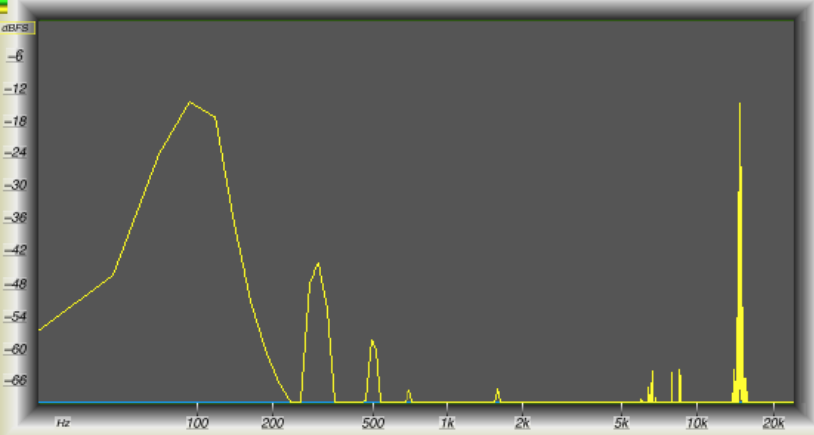Image resolution: width=814 pixels, height=435 pixels.
Task: Click the -12 dB axis label
Action: pos(15,89)
